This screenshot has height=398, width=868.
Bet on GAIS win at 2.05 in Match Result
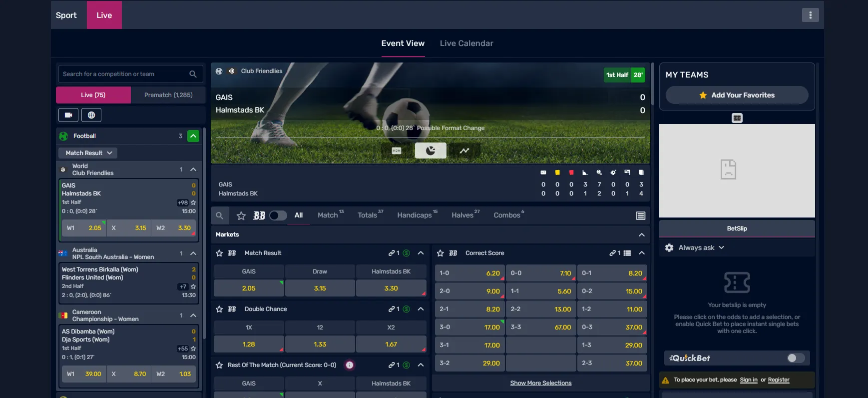[x=249, y=288]
